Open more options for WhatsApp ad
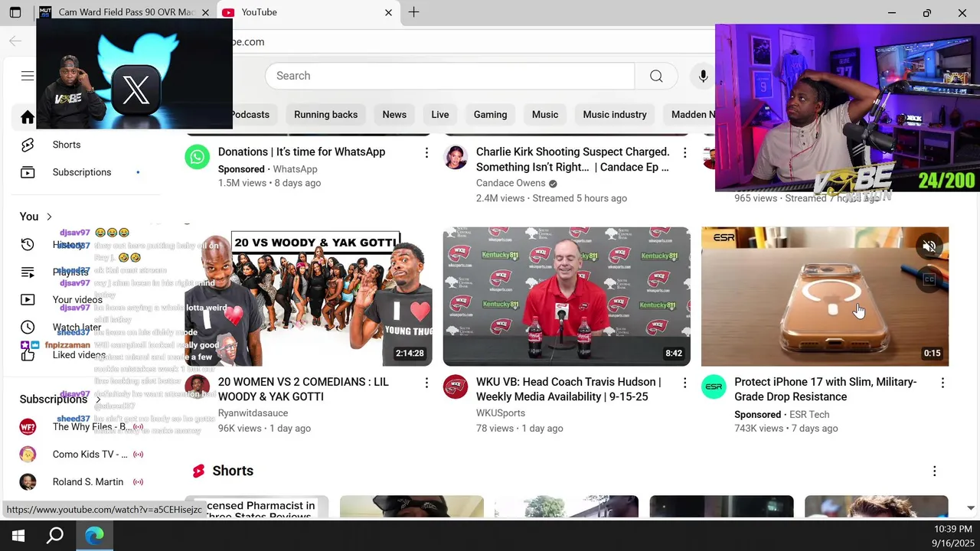The width and height of the screenshot is (980, 551). [x=426, y=153]
